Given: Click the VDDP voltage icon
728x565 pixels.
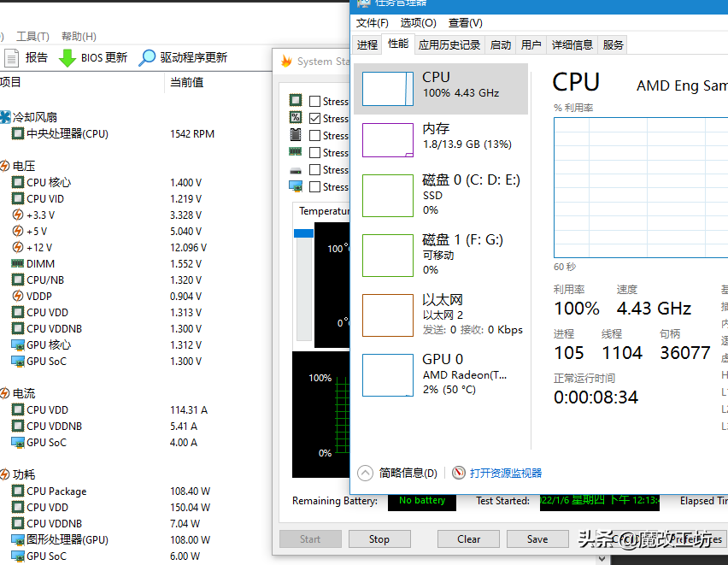Looking at the screenshot, I should 18,296.
